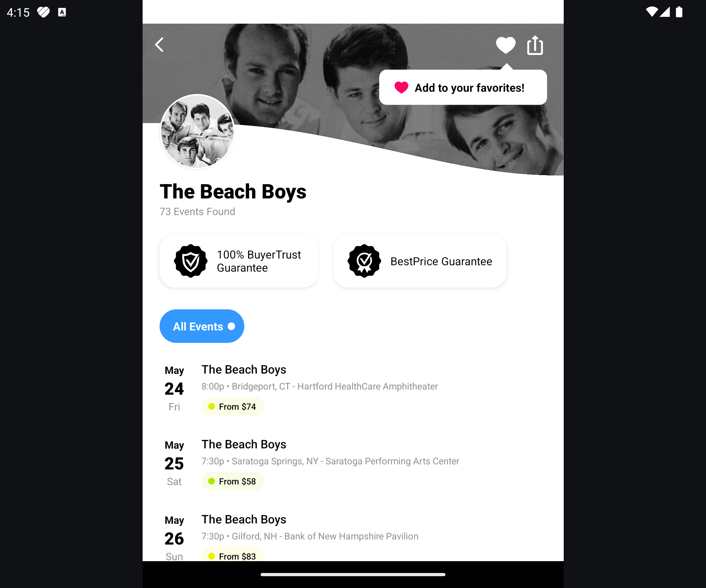The width and height of the screenshot is (706, 588).
Task: Open the May 26 Gilford event
Action: coord(353,536)
